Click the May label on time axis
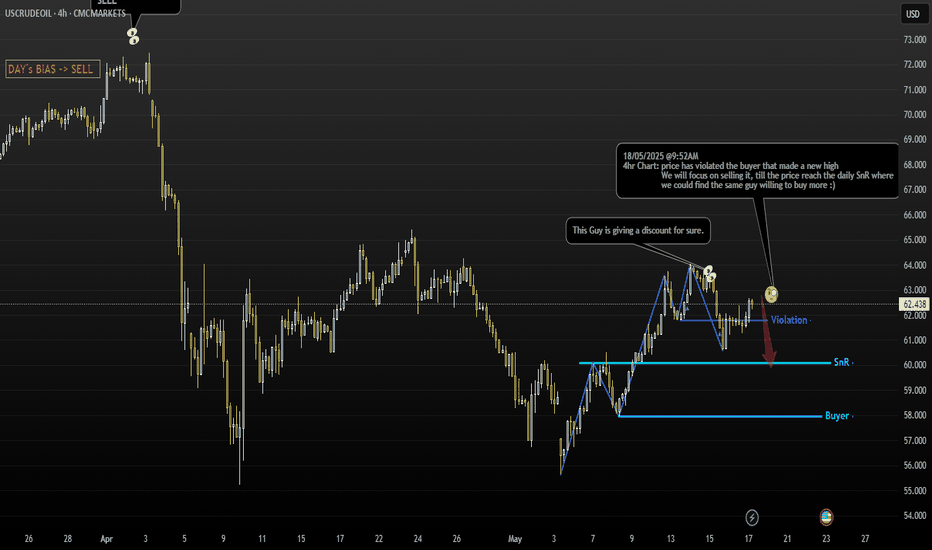This screenshot has height=550, width=932. tap(515, 539)
